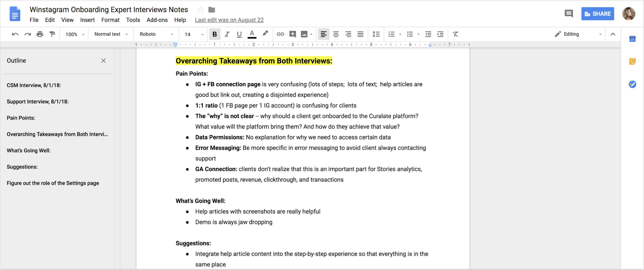Click the blue SHARE button
The image size is (644, 270).
[x=597, y=14]
